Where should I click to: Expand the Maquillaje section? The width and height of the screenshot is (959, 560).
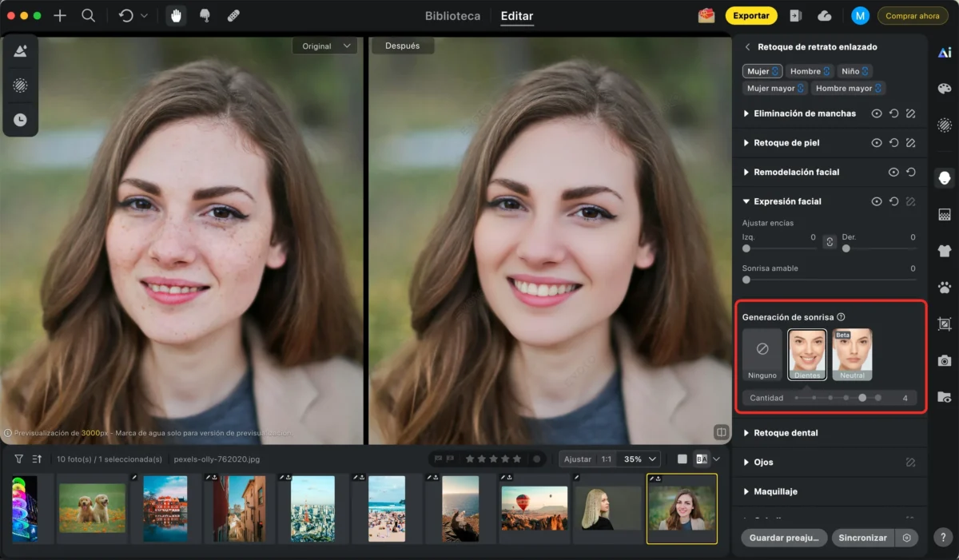tap(775, 491)
